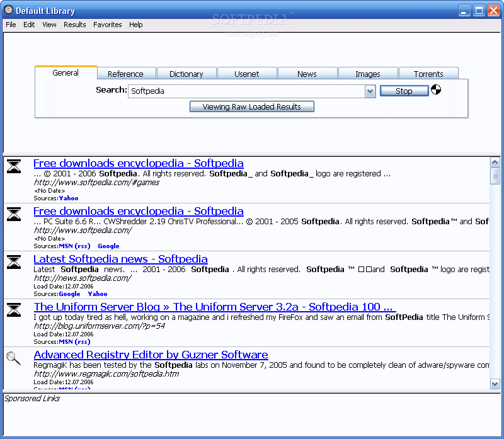Image resolution: width=504 pixels, height=439 pixels.
Task: Minimize the Default Library window
Action: [464, 11]
